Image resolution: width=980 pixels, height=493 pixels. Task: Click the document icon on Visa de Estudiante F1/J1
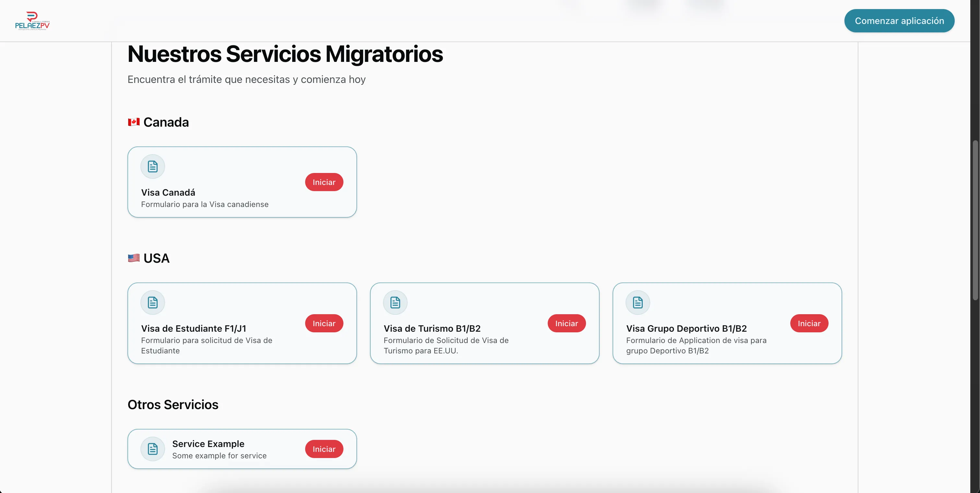[x=152, y=302]
